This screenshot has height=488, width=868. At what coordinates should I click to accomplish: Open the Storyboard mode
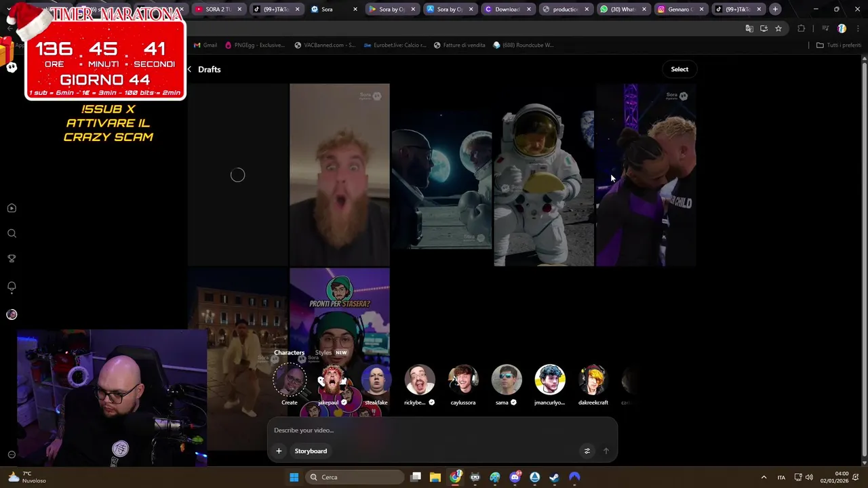[311, 451]
